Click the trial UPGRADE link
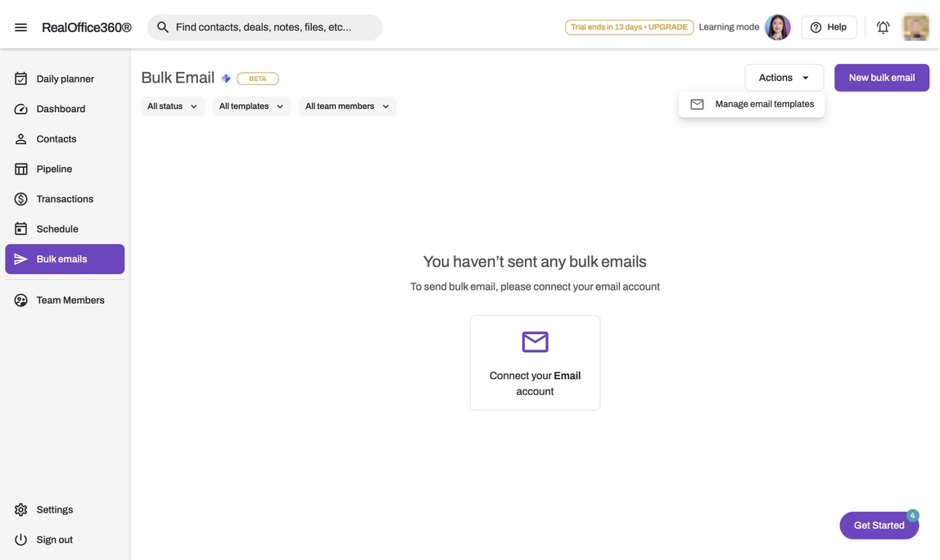The image size is (940, 560). pyautogui.click(x=667, y=27)
